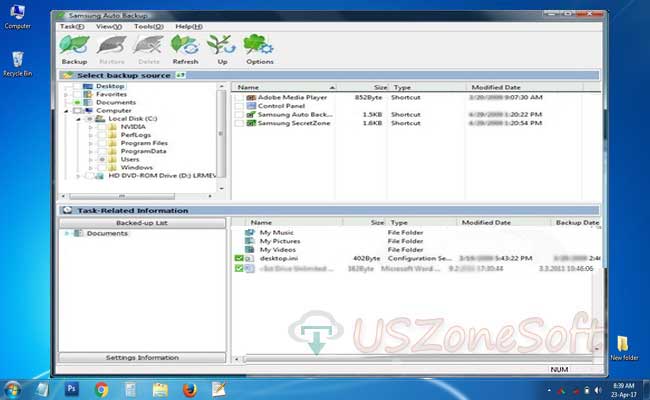Open the Help menu
The height and width of the screenshot is (400, 650).
[x=189, y=27]
